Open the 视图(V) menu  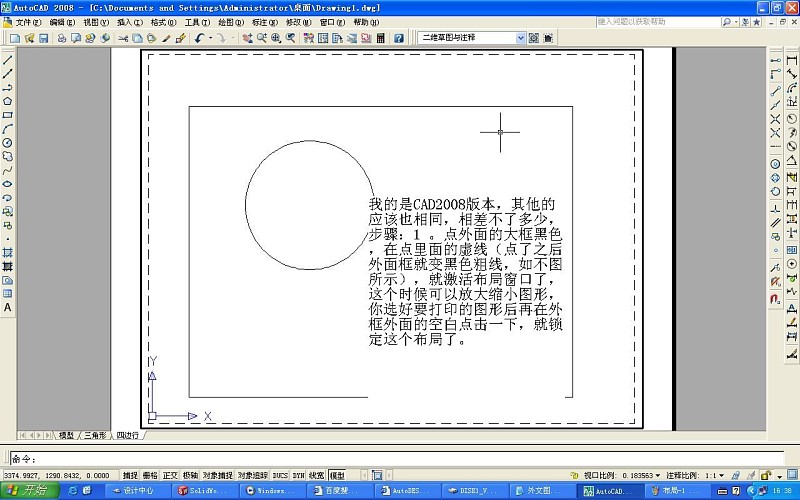96,22
